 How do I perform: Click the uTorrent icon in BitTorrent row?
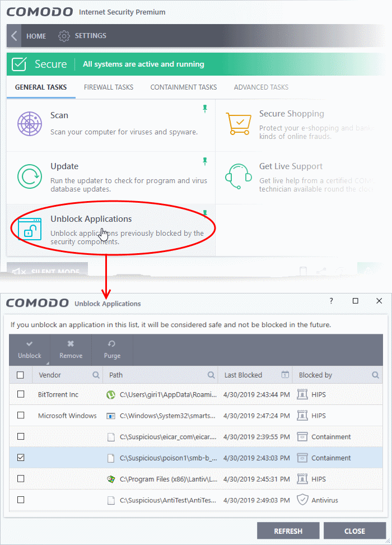[111, 394]
